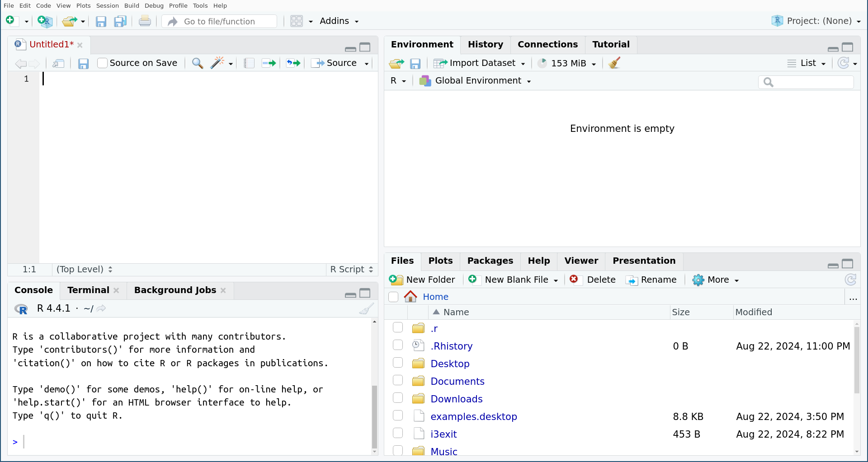Click the code tools magic wand icon
This screenshot has height=462, width=868.
217,63
